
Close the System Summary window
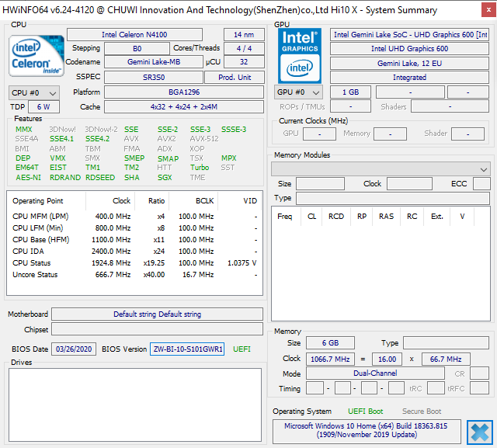click(488, 10)
